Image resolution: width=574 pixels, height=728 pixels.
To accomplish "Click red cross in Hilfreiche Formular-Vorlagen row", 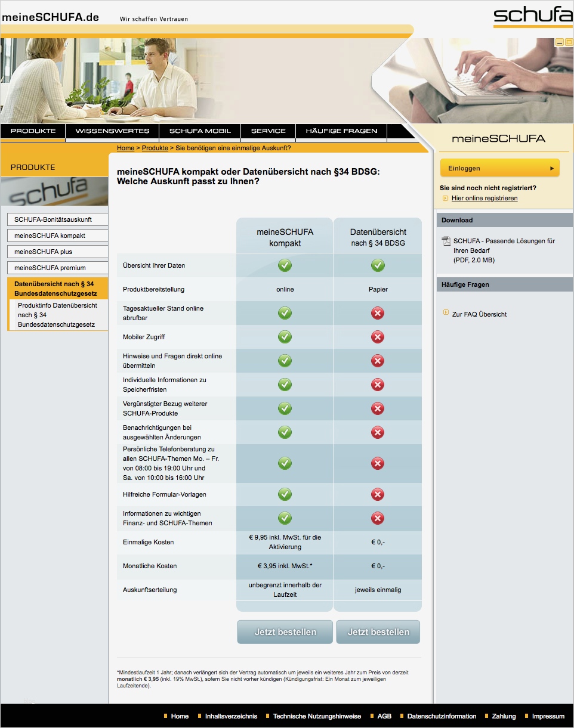I will [378, 494].
